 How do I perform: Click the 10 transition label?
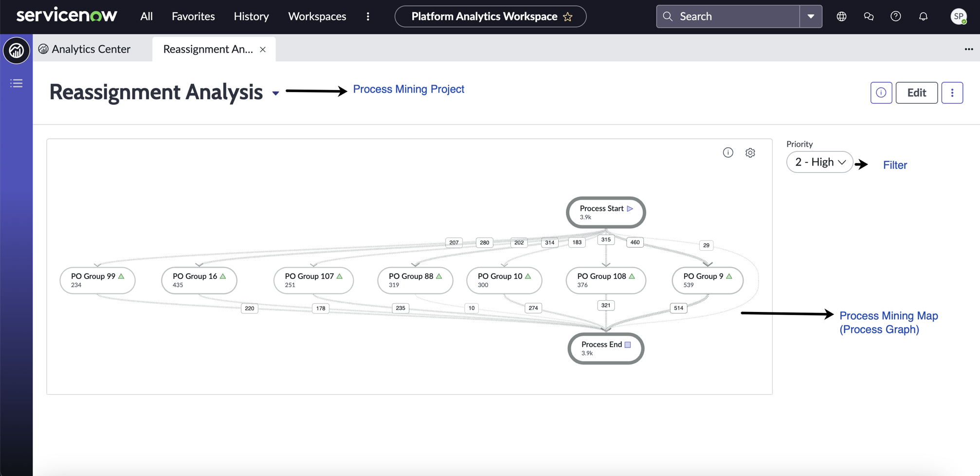[x=472, y=308]
